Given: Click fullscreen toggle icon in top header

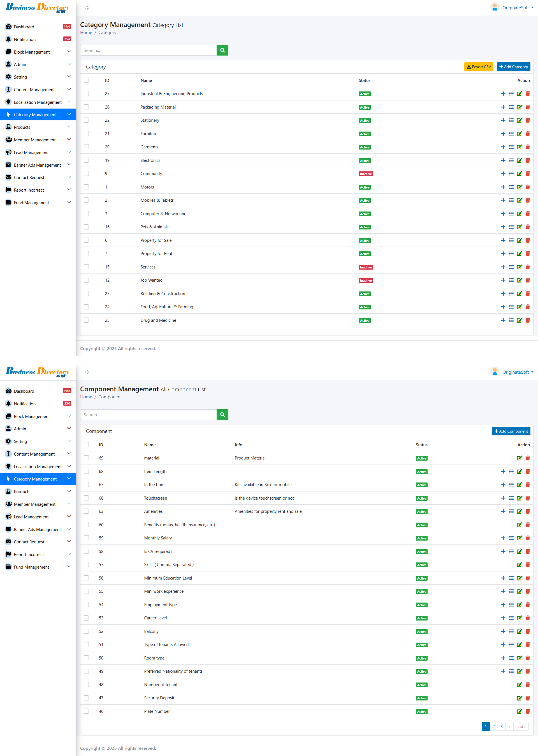Looking at the screenshot, I should [87, 8].
